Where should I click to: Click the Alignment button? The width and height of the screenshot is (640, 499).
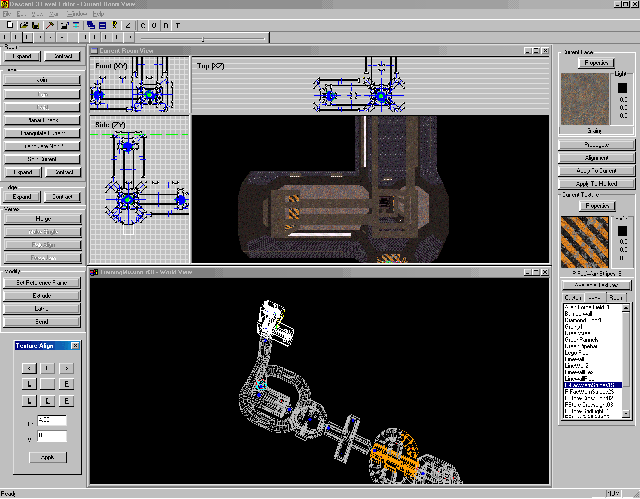tap(596, 157)
